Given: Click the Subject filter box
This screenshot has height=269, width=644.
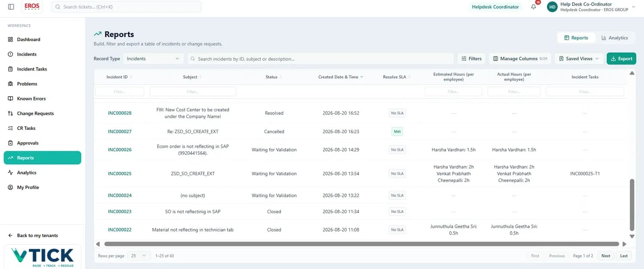Looking at the screenshot, I should (x=193, y=92).
